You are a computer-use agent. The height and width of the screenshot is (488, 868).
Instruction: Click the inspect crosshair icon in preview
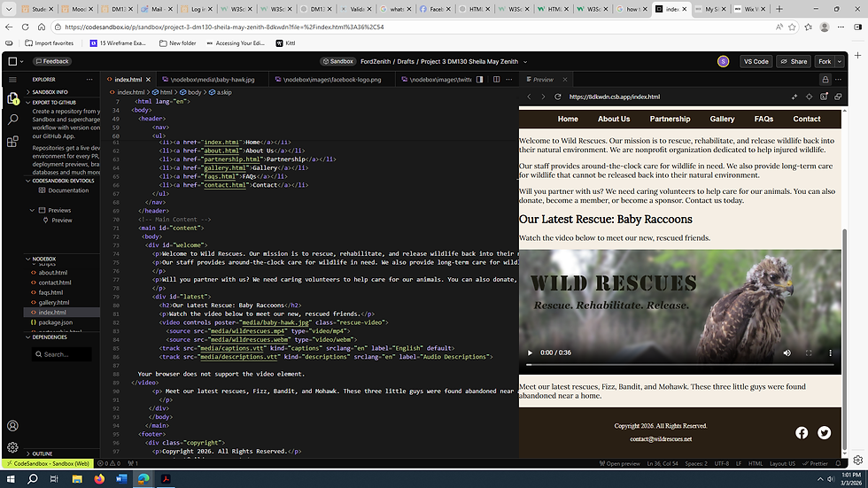[x=810, y=97]
